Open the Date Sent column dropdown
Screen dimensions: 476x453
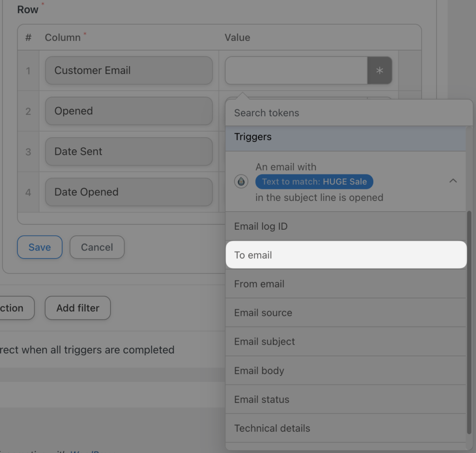[129, 151]
